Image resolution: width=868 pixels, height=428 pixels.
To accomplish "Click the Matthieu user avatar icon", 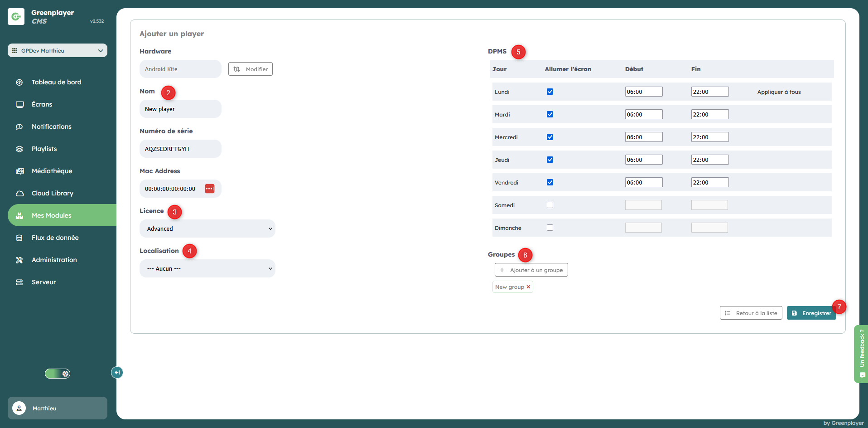I will click(19, 408).
